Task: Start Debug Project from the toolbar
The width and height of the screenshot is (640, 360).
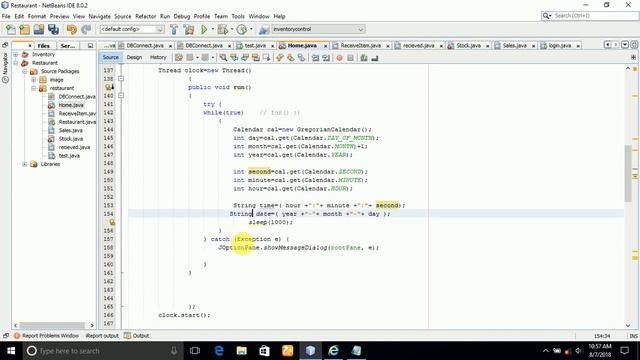Action: click(223, 29)
